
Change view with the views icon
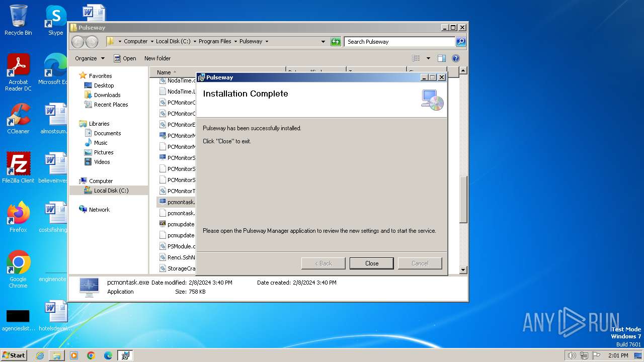coord(416,58)
